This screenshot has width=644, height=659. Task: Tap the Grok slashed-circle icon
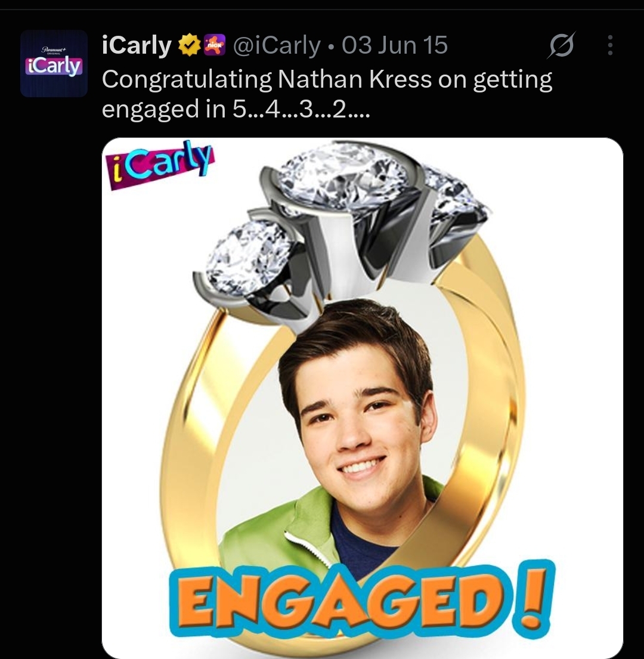pyautogui.click(x=561, y=45)
